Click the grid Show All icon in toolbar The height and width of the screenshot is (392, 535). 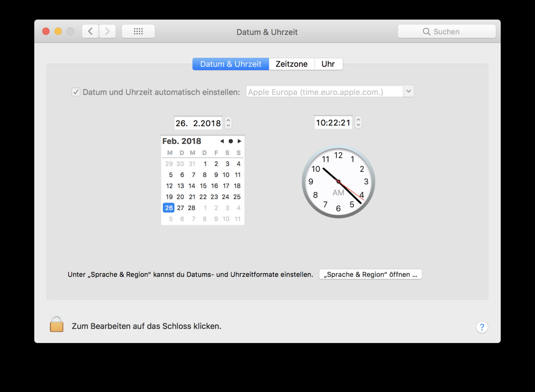(138, 31)
